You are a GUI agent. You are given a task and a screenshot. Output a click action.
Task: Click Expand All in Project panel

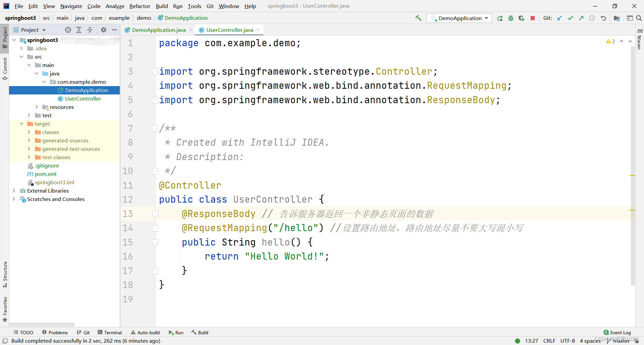coord(79,30)
